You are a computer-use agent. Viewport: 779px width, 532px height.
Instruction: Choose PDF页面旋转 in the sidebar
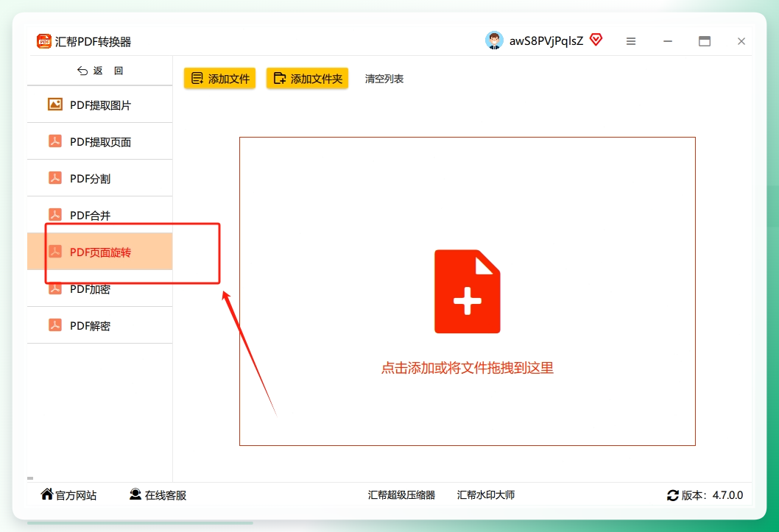[x=100, y=252]
